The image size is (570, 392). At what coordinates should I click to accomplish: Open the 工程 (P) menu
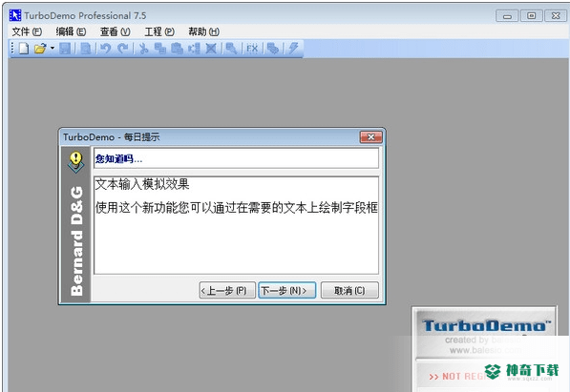click(159, 32)
